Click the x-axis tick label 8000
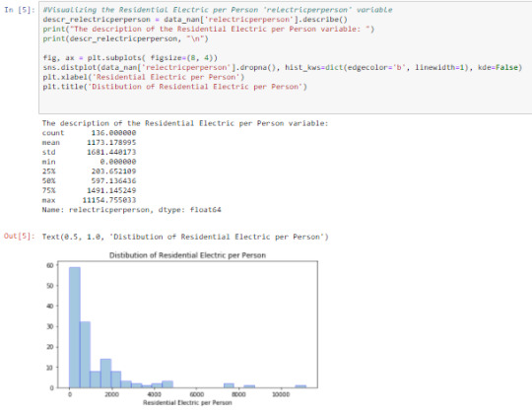This screenshot has height=413, width=532. click(238, 394)
